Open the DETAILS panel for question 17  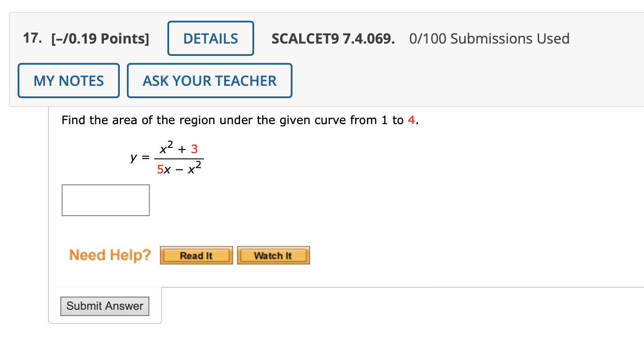tap(210, 38)
